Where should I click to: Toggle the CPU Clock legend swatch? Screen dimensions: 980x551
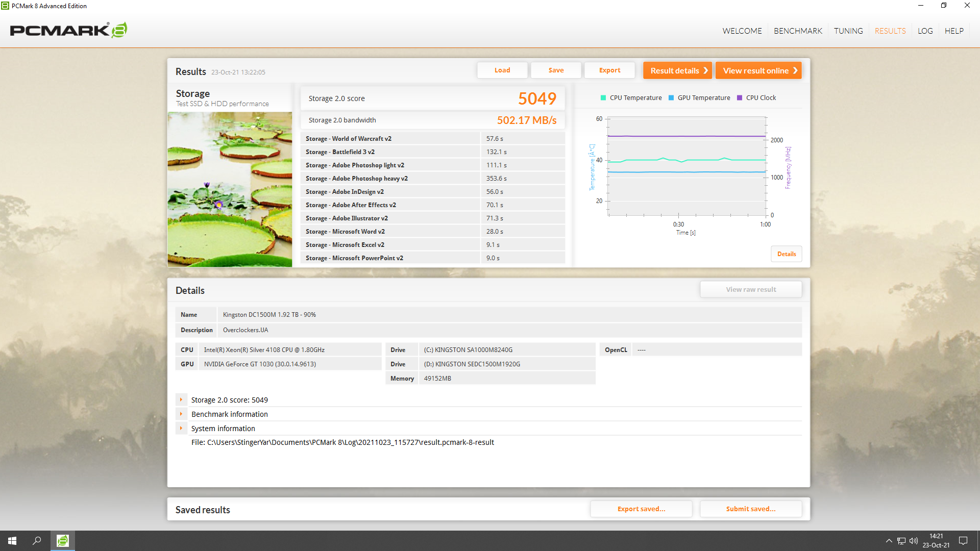click(740, 98)
